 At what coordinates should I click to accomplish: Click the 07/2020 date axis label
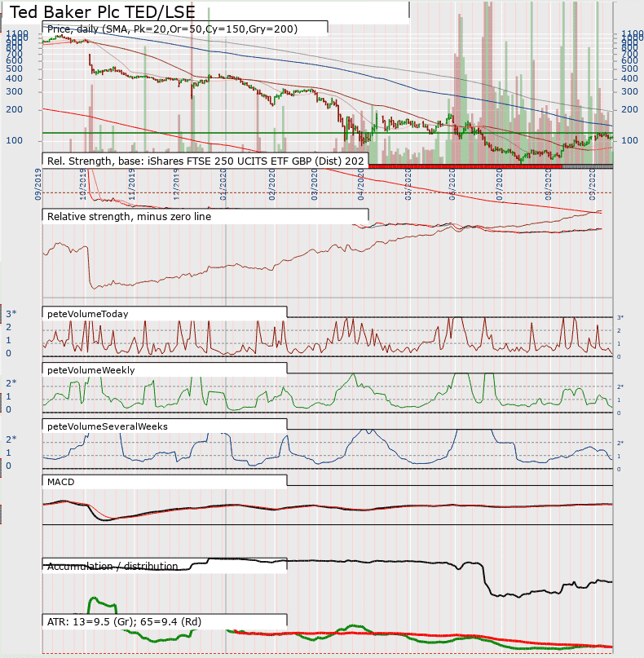click(499, 184)
